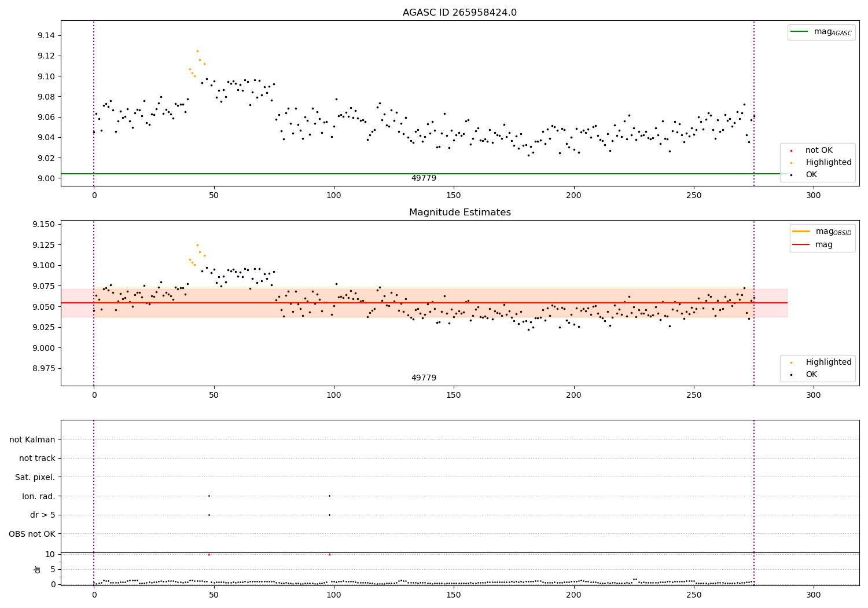The image size is (868, 608).
Task: Click the 10 tick on dr axis
Action: tap(50, 555)
